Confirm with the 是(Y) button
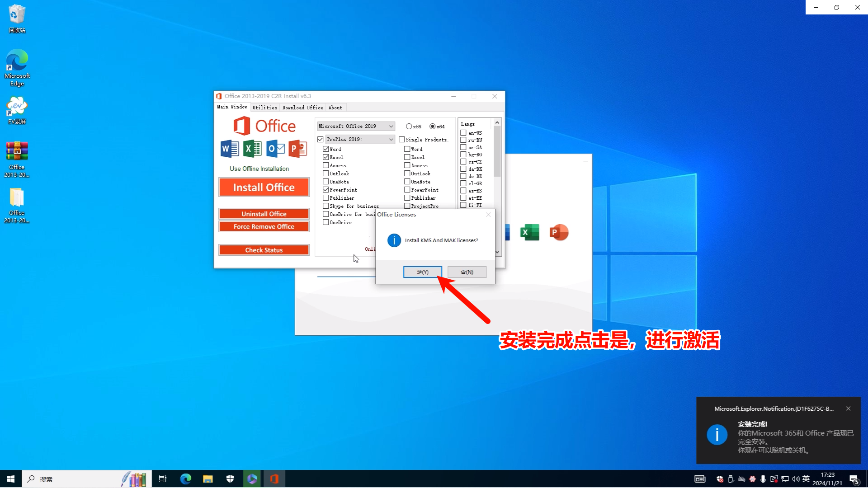868x488 pixels. point(423,272)
